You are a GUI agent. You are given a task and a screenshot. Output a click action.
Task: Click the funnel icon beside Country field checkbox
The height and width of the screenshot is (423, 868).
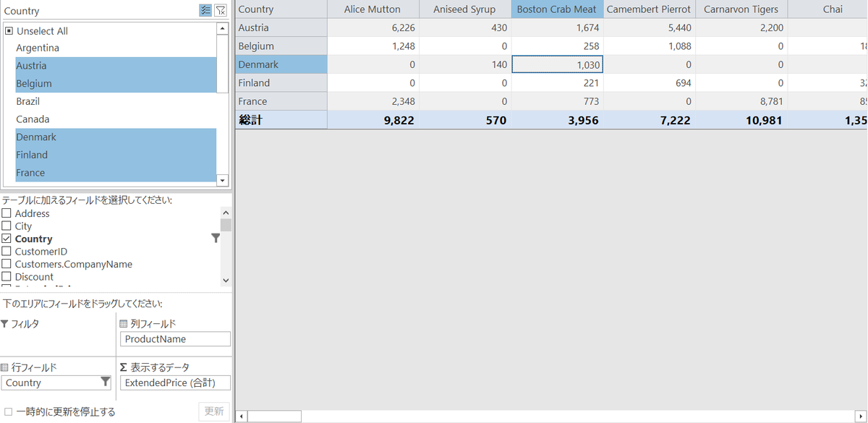coord(216,238)
